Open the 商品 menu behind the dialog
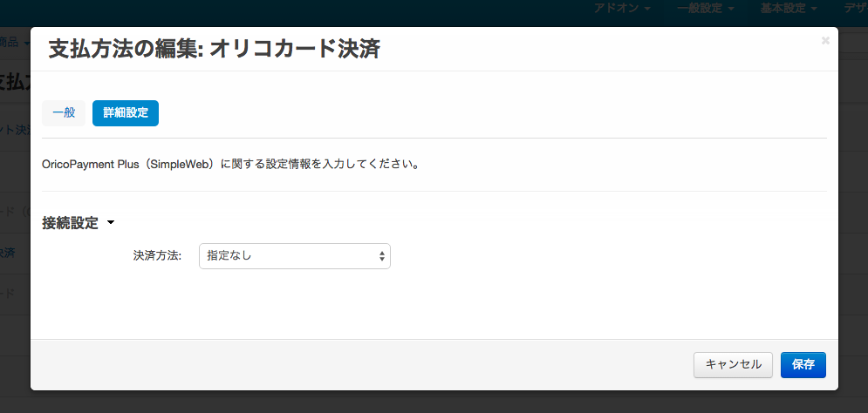Image resolution: width=868 pixels, height=413 pixels. click(12, 42)
